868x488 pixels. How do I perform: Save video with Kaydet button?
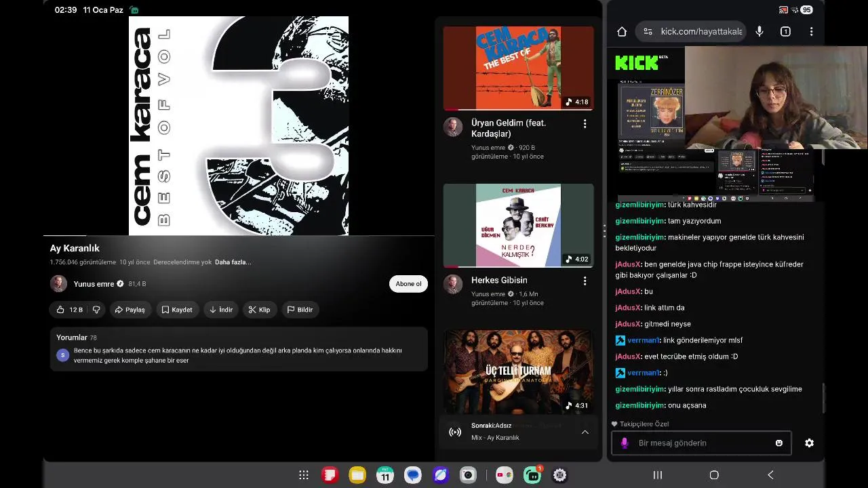tap(177, 310)
